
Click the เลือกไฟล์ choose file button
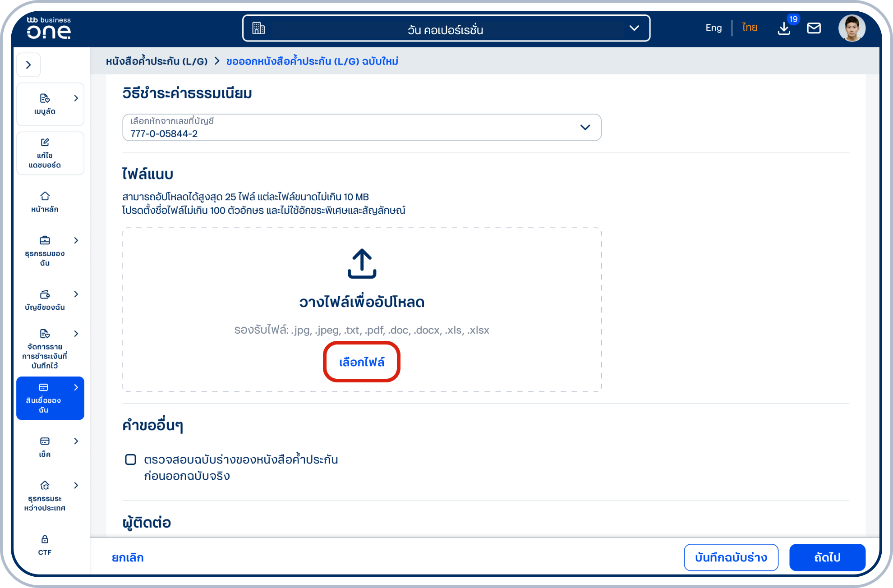[362, 362]
